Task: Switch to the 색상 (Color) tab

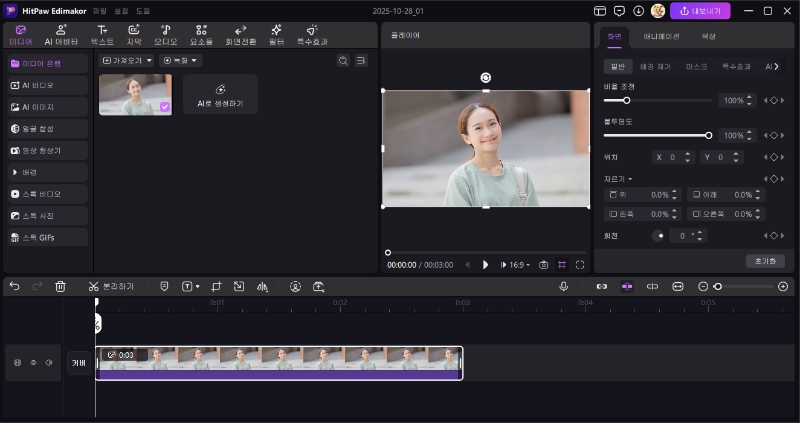Action: click(708, 37)
